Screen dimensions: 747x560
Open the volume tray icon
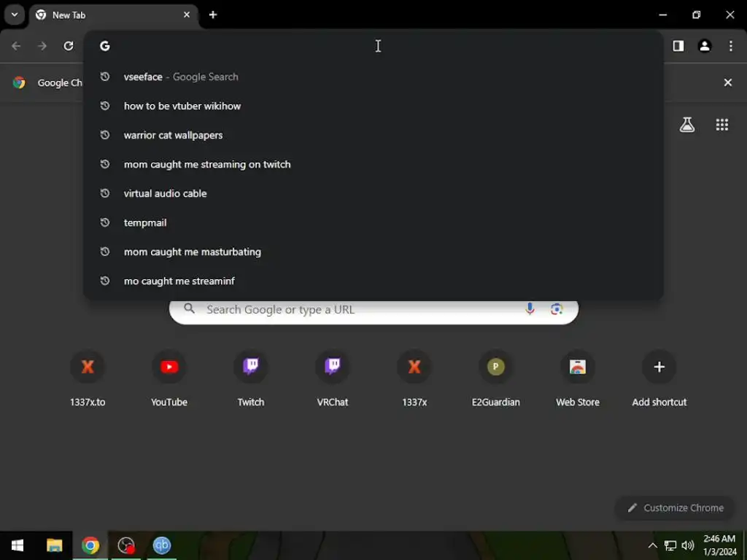[x=688, y=545]
